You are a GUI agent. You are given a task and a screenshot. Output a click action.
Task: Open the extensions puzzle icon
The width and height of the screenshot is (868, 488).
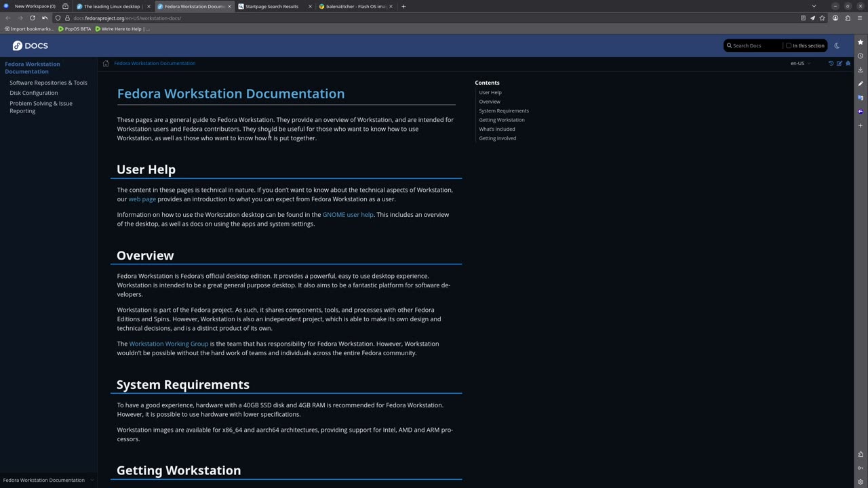848,18
